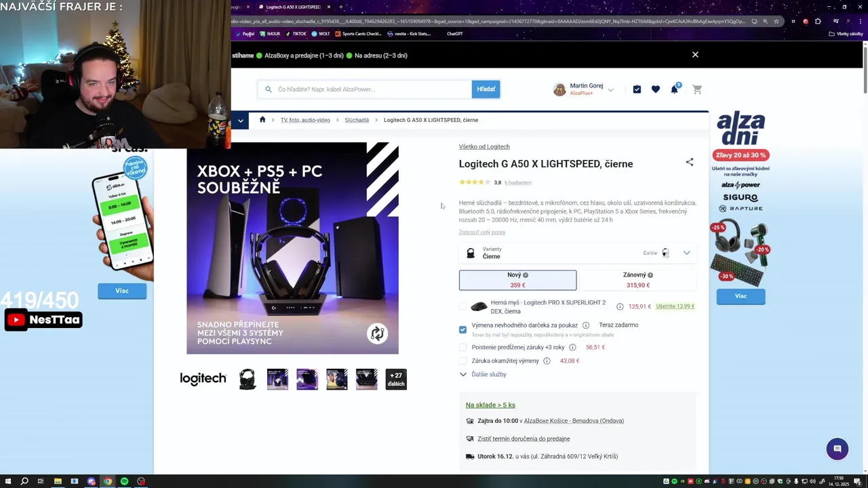Select the Nový 359 € option

(518, 280)
